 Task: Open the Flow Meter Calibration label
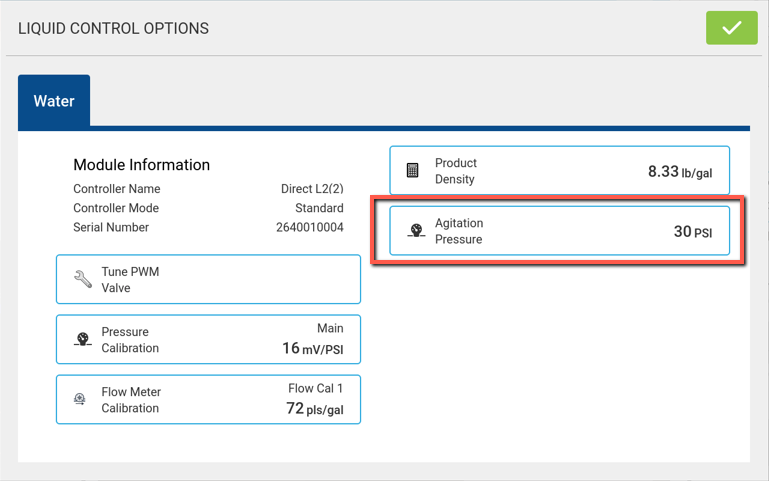(x=131, y=400)
